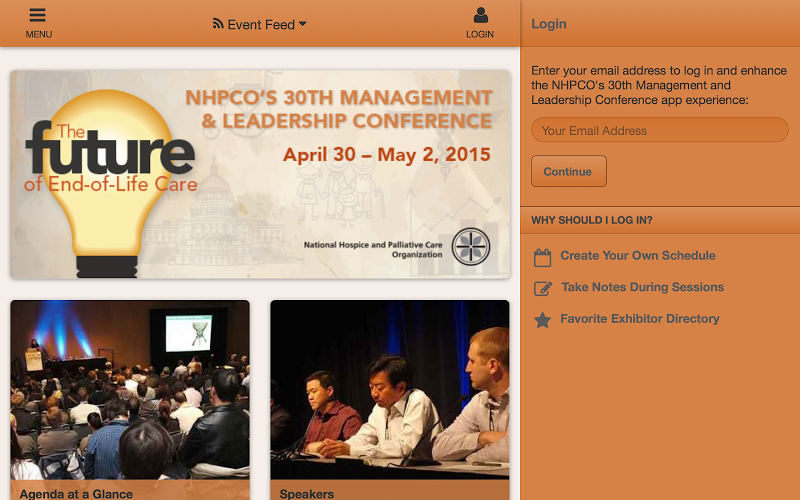800x500 pixels.
Task: Open the hamburger MENU icon
Action: coord(38,15)
